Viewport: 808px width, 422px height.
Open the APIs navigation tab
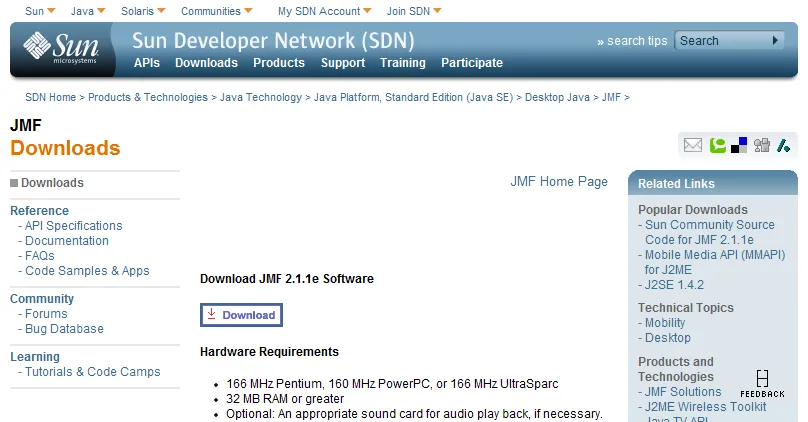[x=147, y=63]
